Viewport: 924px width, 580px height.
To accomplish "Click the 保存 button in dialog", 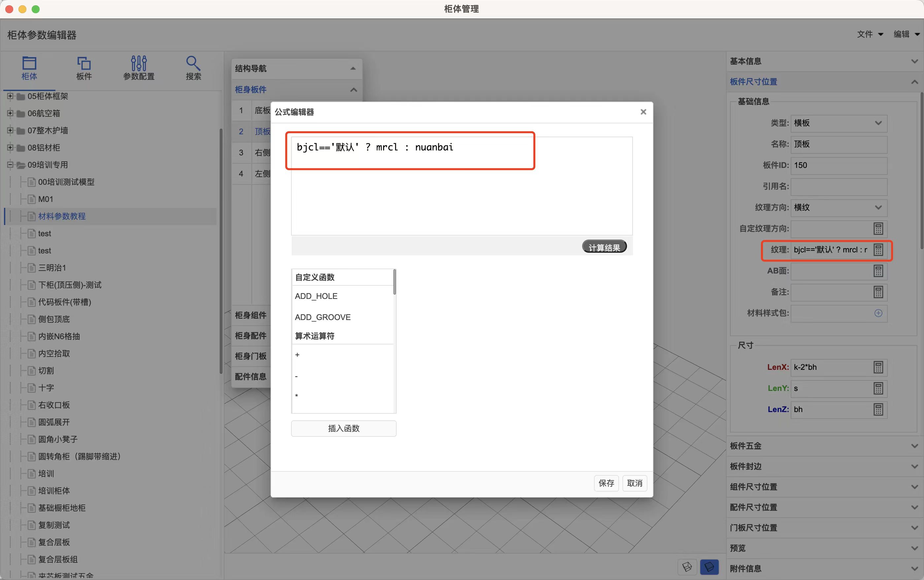I will [x=606, y=483].
